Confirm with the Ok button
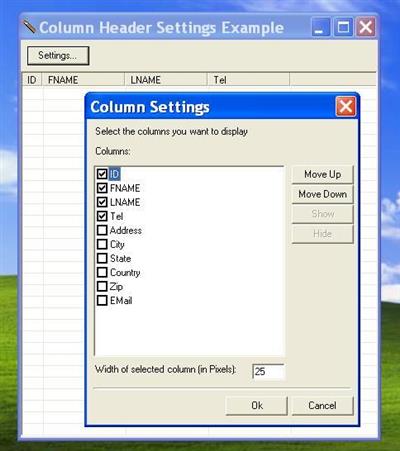Viewport: 400px width, 451px height. point(257,405)
